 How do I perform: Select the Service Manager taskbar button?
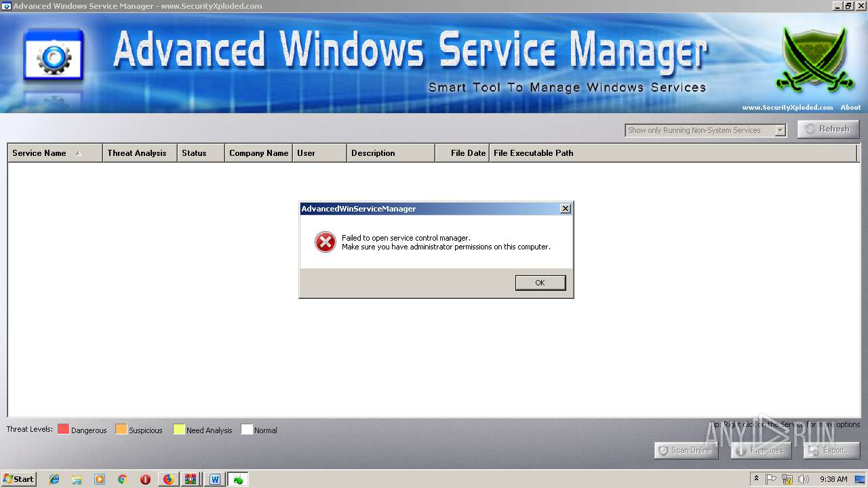coord(238,479)
